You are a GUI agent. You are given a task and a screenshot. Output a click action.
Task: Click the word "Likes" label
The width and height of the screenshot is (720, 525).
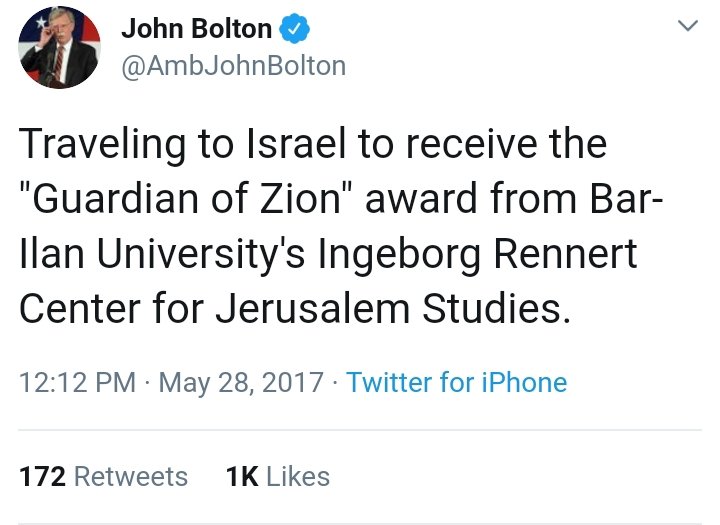pyautogui.click(x=299, y=477)
